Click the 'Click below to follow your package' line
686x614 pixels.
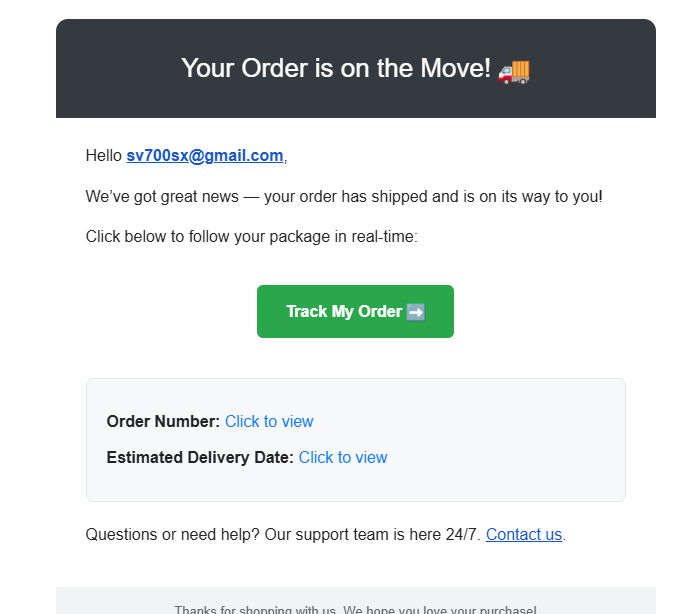pos(252,237)
